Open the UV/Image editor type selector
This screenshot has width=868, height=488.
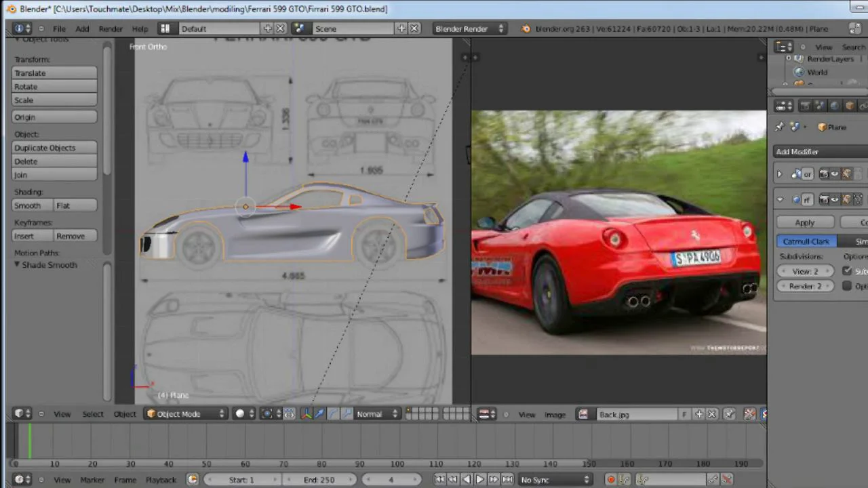click(x=487, y=413)
